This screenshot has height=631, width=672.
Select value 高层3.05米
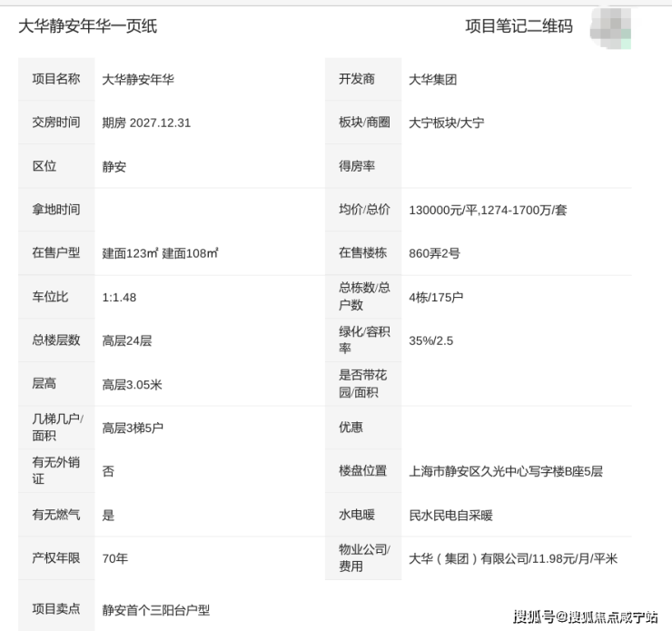(132, 384)
